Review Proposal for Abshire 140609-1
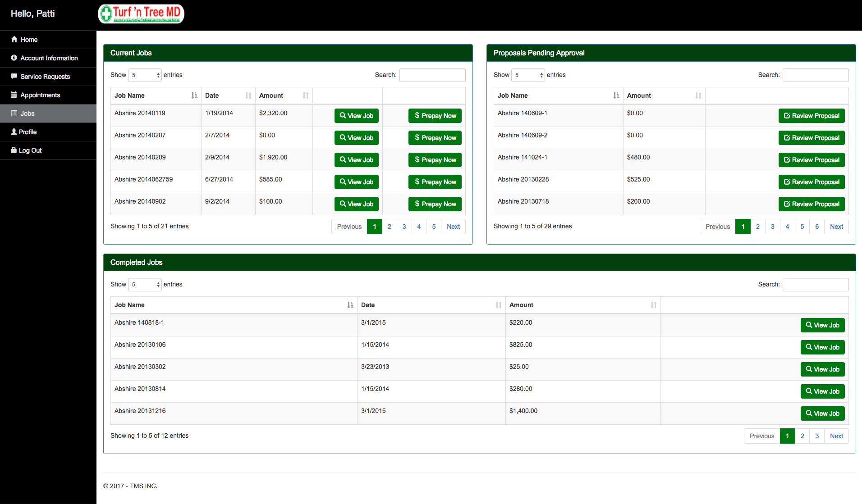This screenshot has height=504, width=862. pos(812,116)
